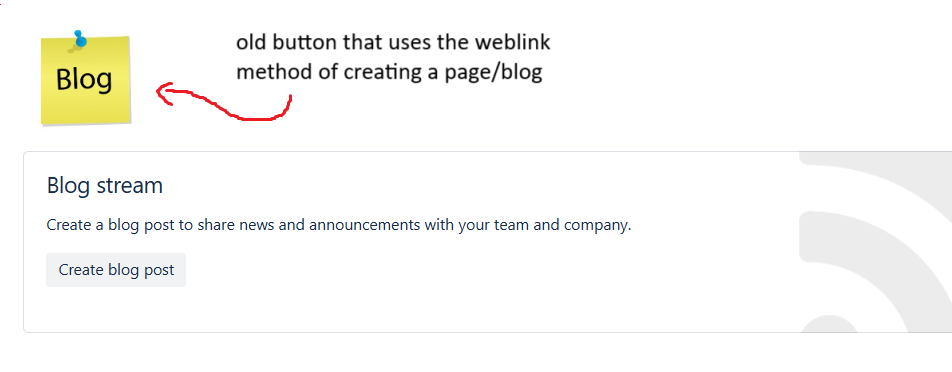
Task: Click the red hand-drawn arrowhead
Action: click(x=165, y=93)
